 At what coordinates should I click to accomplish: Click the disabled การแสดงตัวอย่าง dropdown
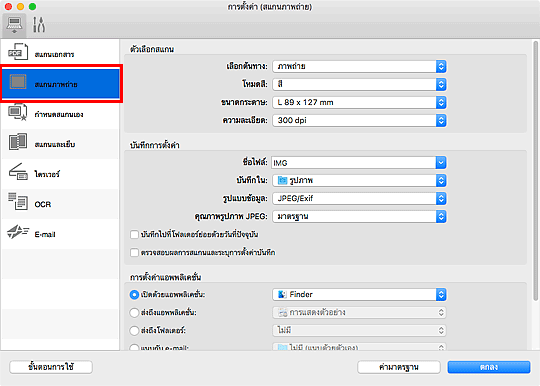(359, 312)
